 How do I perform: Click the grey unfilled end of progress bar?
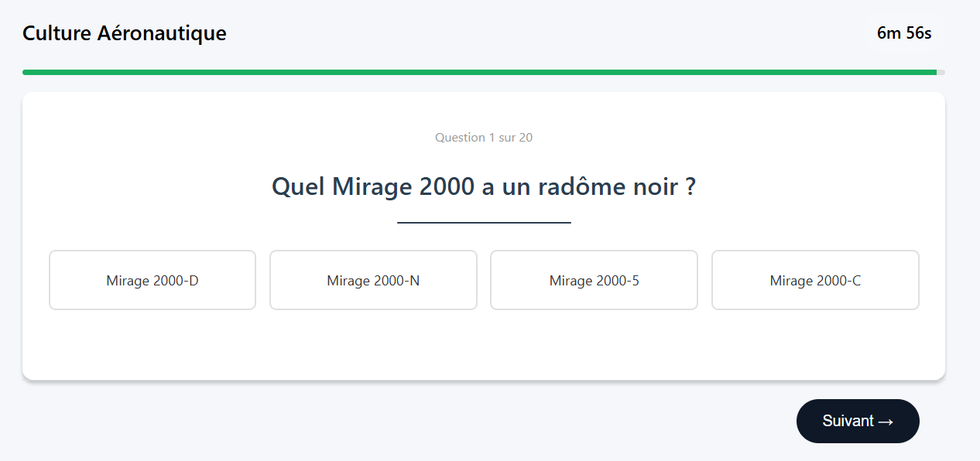[941, 72]
